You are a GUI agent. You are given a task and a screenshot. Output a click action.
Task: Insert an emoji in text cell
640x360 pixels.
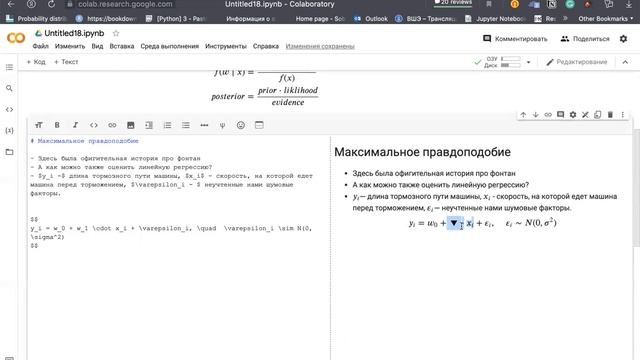(241, 125)
